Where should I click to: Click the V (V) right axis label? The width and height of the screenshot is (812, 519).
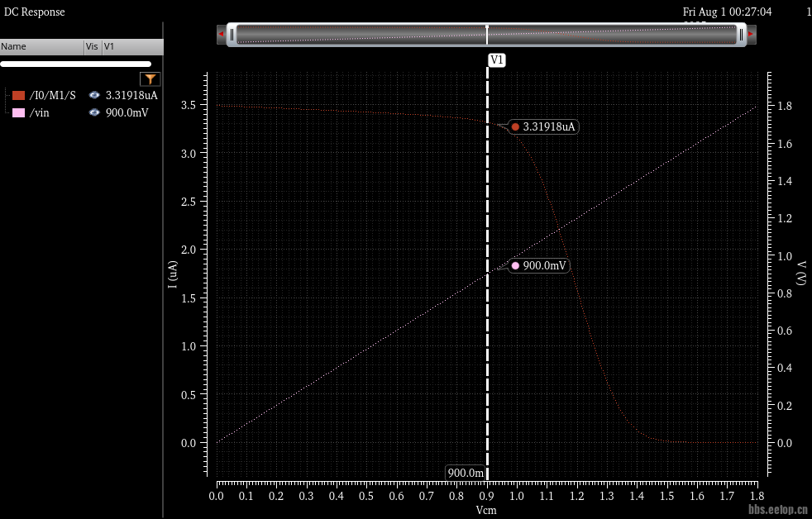801,273
